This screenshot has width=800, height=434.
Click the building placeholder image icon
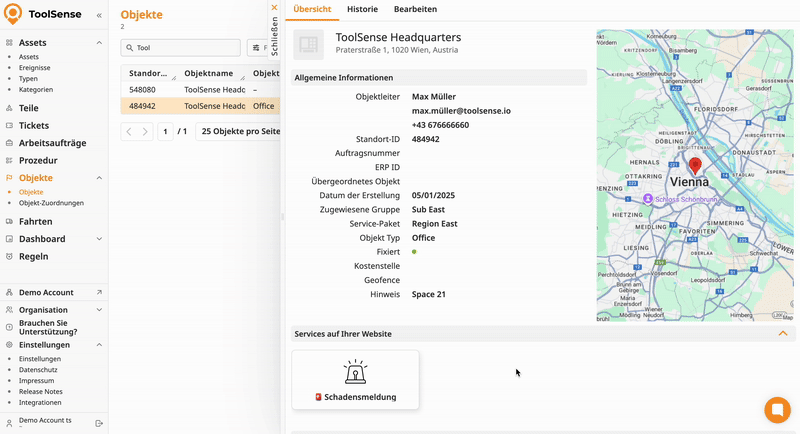[308, 45]
